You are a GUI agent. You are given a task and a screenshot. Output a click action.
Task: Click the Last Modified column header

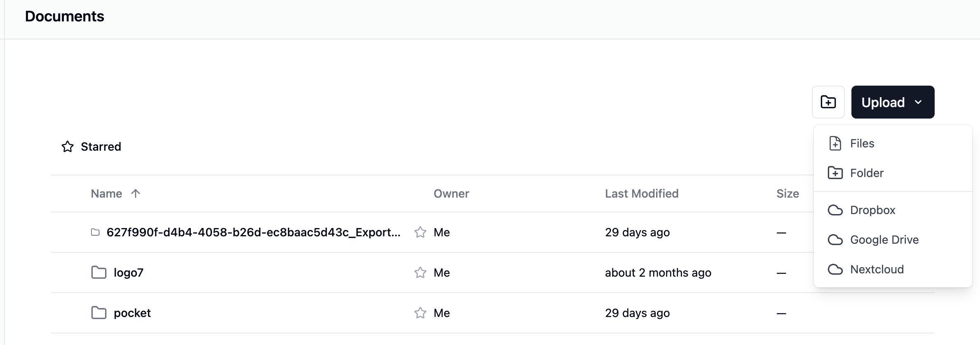point(641,193)
